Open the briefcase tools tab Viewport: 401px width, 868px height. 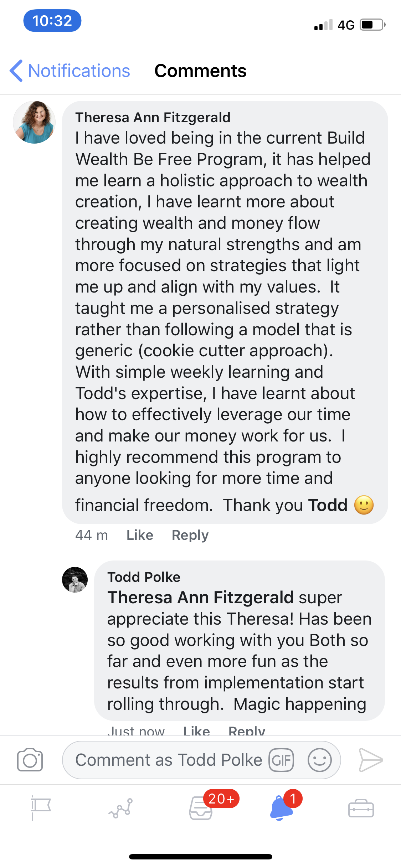tap(361, 808)
